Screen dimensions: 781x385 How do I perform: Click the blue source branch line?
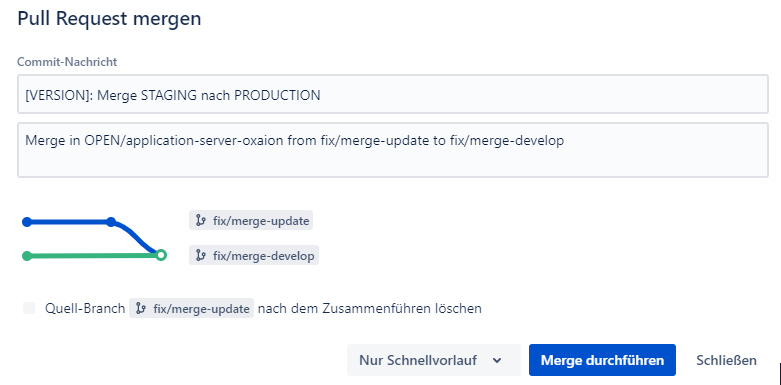(69, 222)
